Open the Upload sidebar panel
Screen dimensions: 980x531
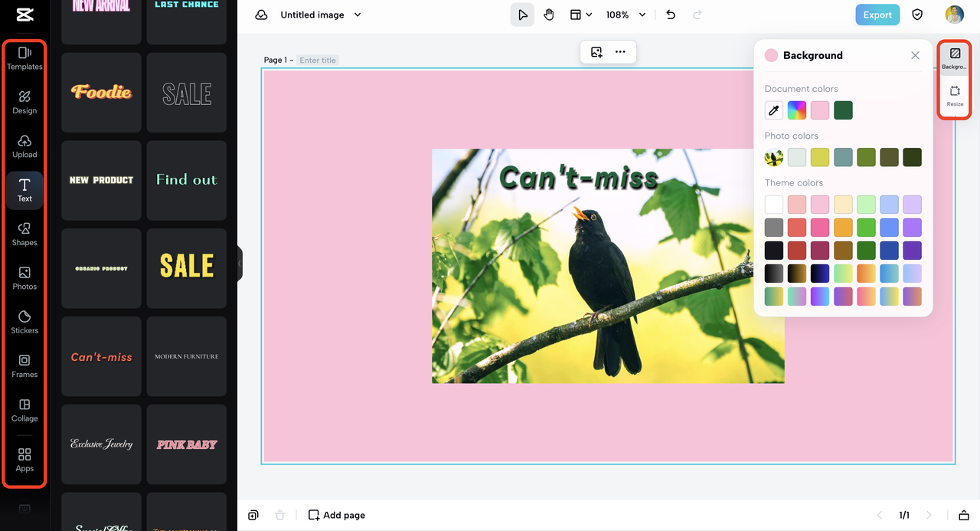pyautogui.click(x=24, y=146)
